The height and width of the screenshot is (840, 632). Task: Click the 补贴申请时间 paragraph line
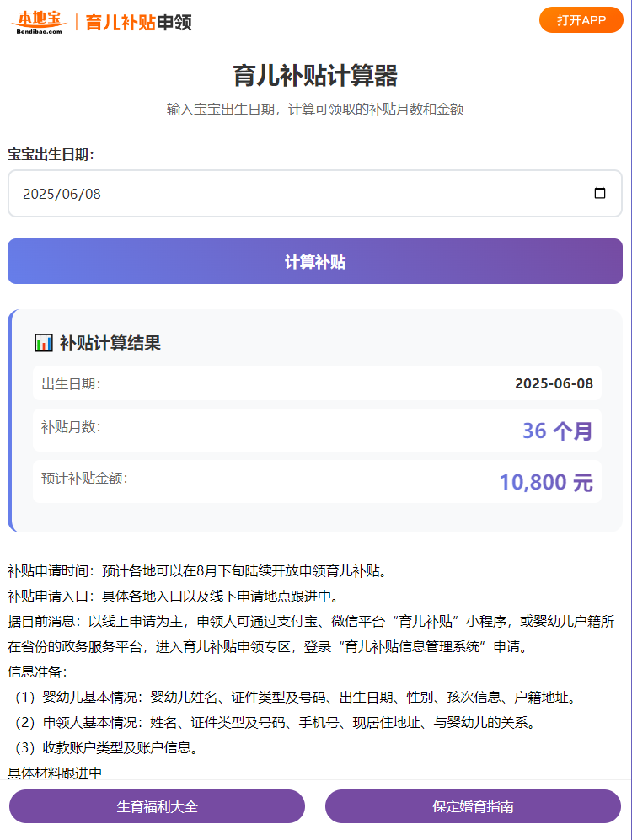tap(197, 571)
